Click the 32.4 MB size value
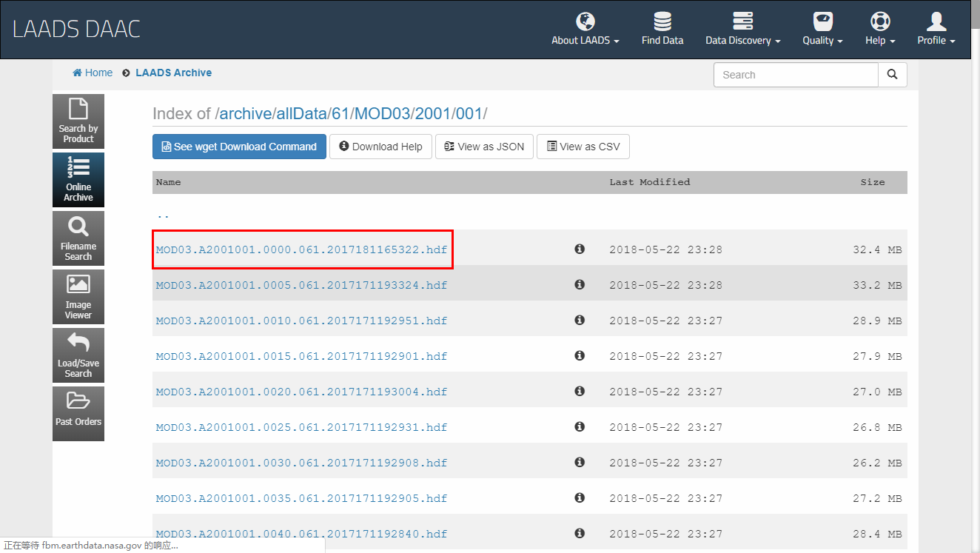Viewport: 980px width, 553px height. 877,249
